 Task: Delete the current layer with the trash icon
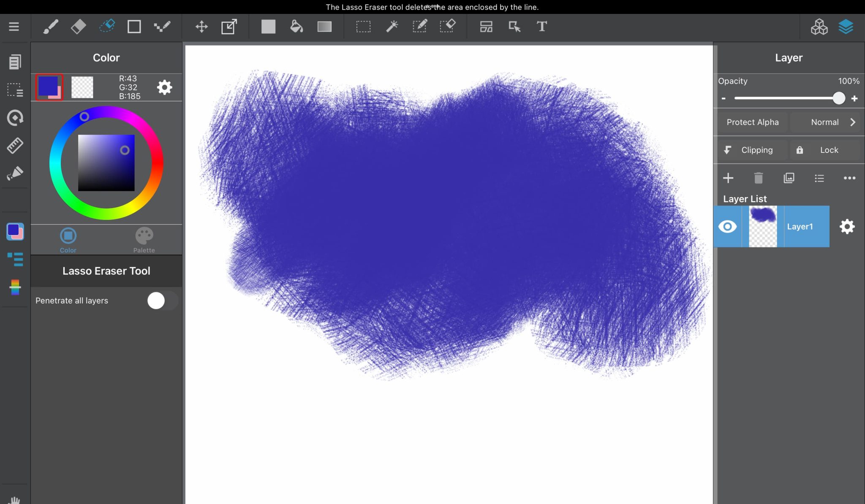click(x=758, y=178)
